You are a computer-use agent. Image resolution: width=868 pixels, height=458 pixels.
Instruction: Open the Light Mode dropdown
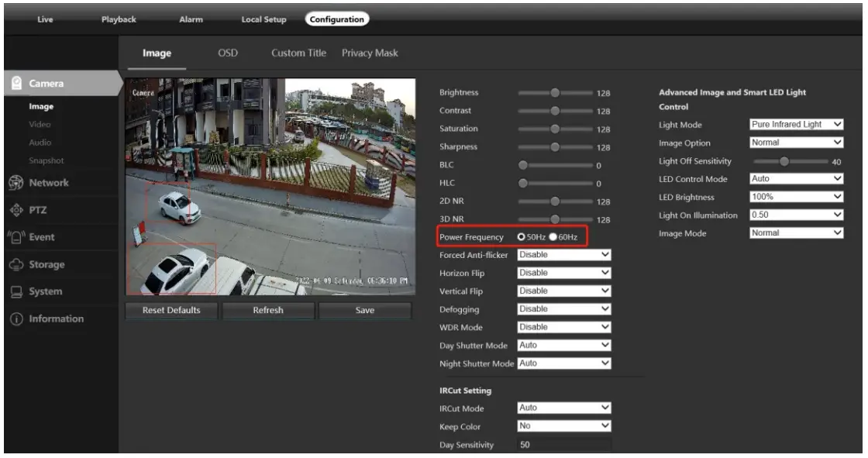[796, 124]
